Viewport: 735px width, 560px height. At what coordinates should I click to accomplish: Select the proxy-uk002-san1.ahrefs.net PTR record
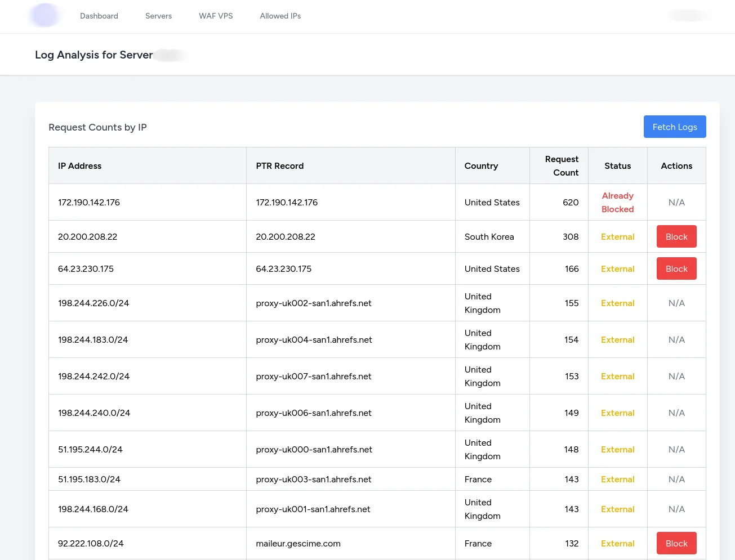click(313, 303)
